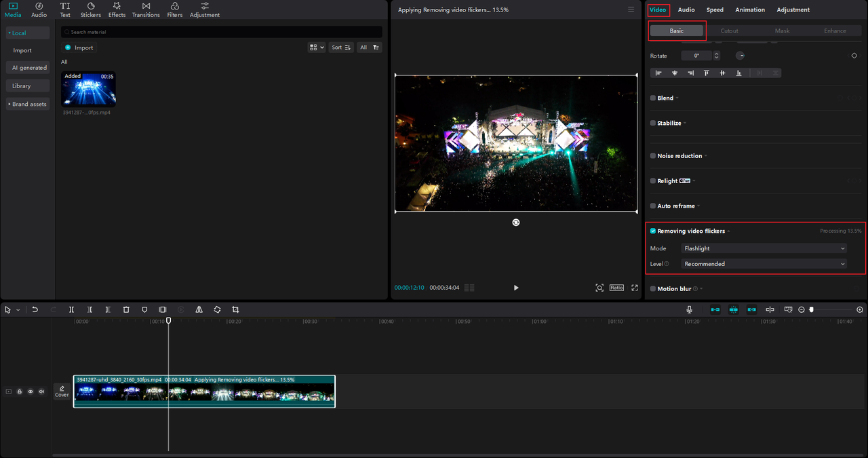Open the Text panel
Image resolution: width=868 pixels, height=458 pixels.
[x=65, y=9]
